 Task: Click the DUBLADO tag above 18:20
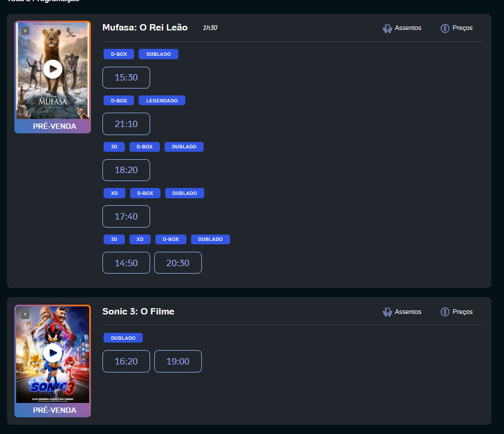pyautogui.click(x=184, y=147)
